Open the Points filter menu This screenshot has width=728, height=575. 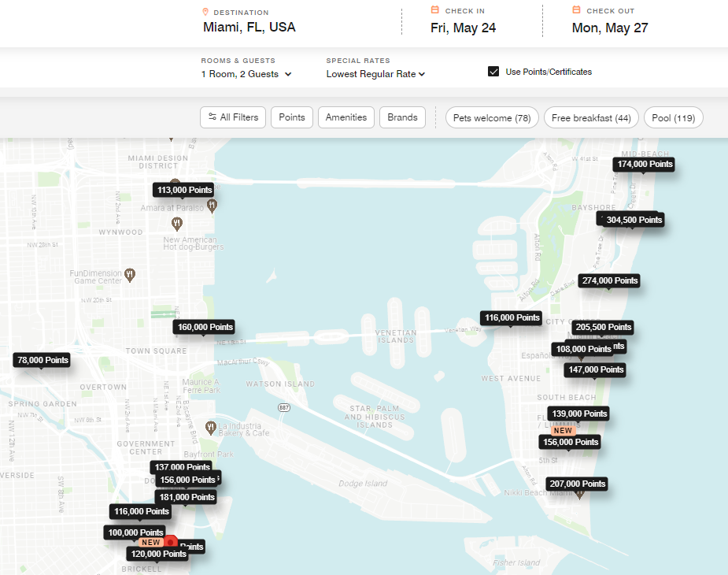291,117
